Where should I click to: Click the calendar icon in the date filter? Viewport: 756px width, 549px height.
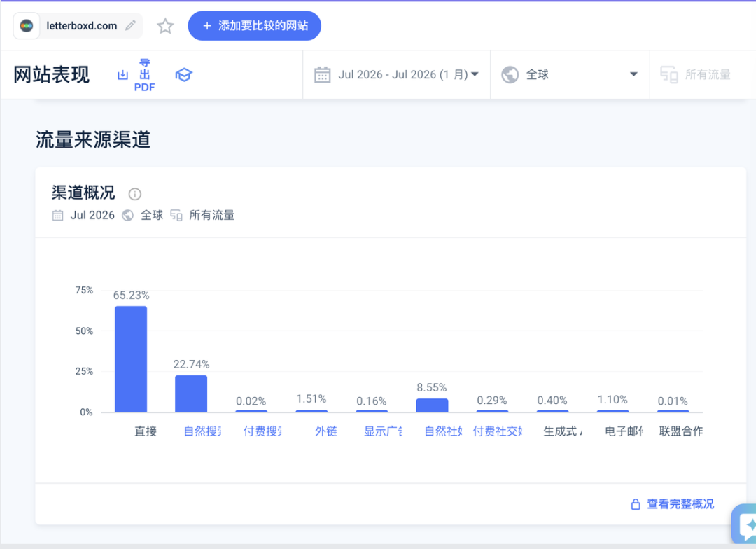coord(323,75)
